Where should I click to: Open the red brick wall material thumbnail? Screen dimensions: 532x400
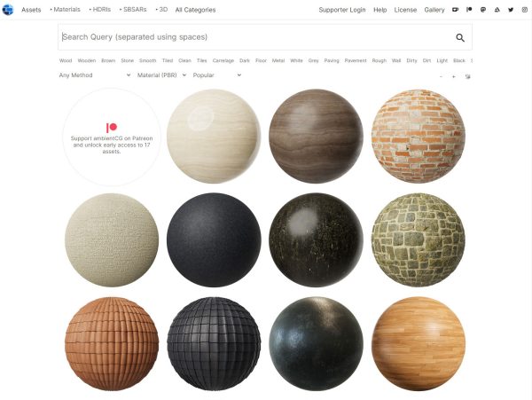pos(418,136)
